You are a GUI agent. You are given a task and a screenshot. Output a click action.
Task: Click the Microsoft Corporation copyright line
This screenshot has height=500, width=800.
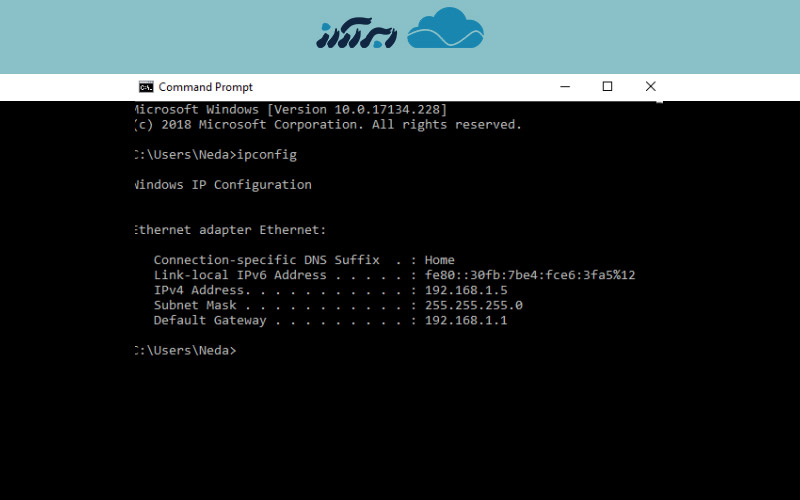pos(328,125)
